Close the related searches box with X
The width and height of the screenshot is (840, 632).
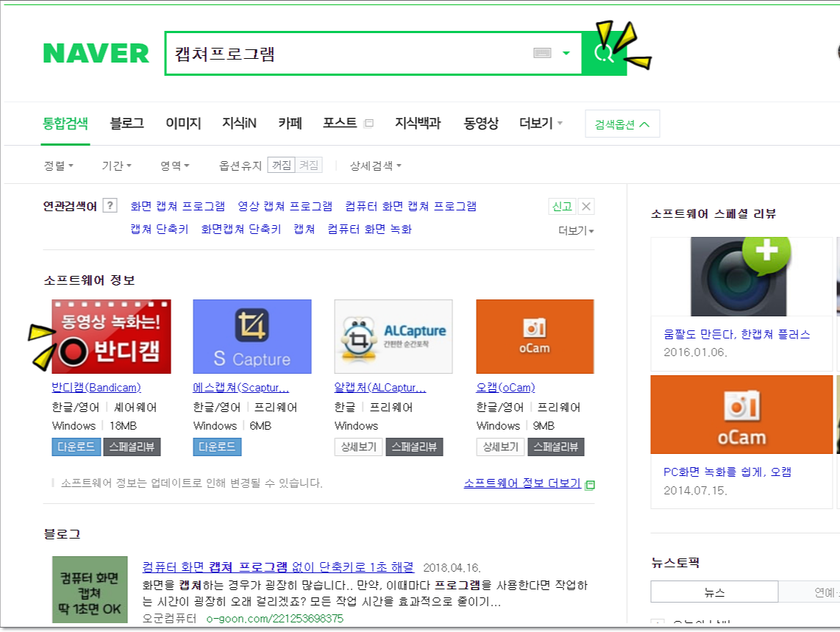[586, 207]
